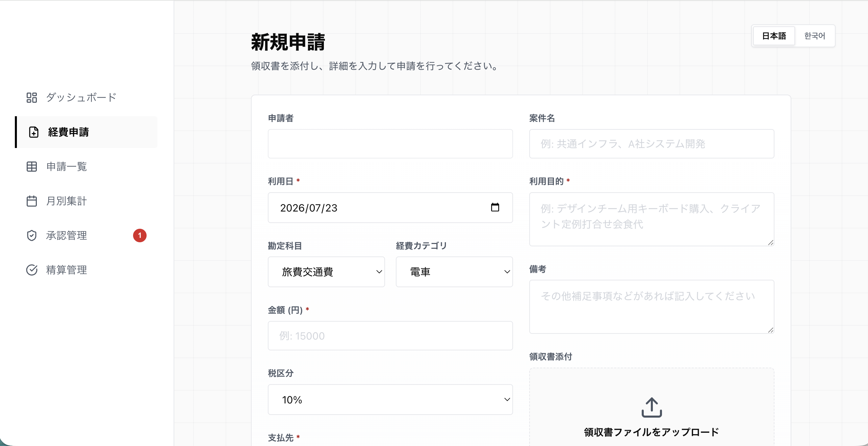The height and width of the screenshot is (446, 868).
Task: Click the 月別集計 calendar icon
Action: (32, 201)
